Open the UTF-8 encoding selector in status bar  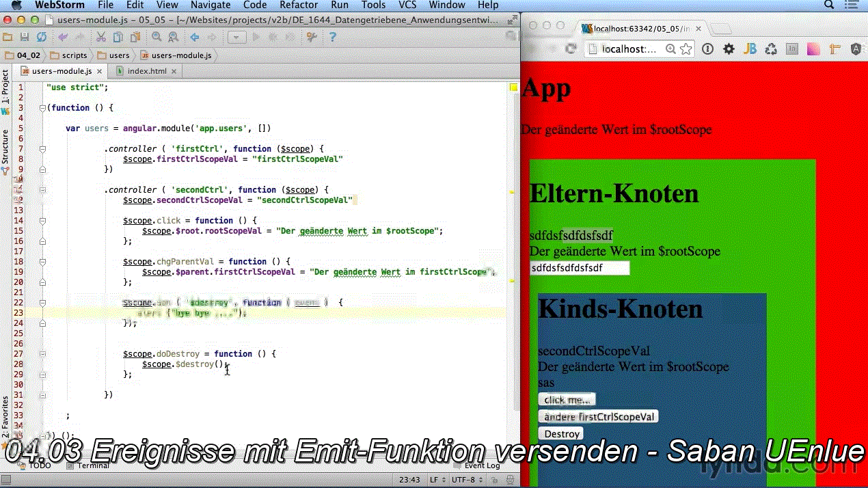(467, 480)
